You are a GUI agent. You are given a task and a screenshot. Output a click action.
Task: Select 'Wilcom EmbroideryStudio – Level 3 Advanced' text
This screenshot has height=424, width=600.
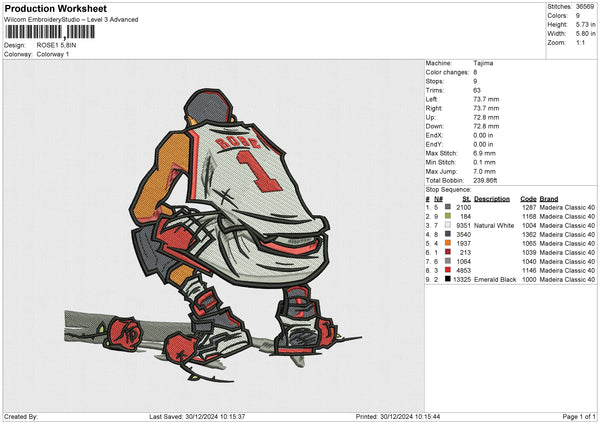(x=71, y=20)
